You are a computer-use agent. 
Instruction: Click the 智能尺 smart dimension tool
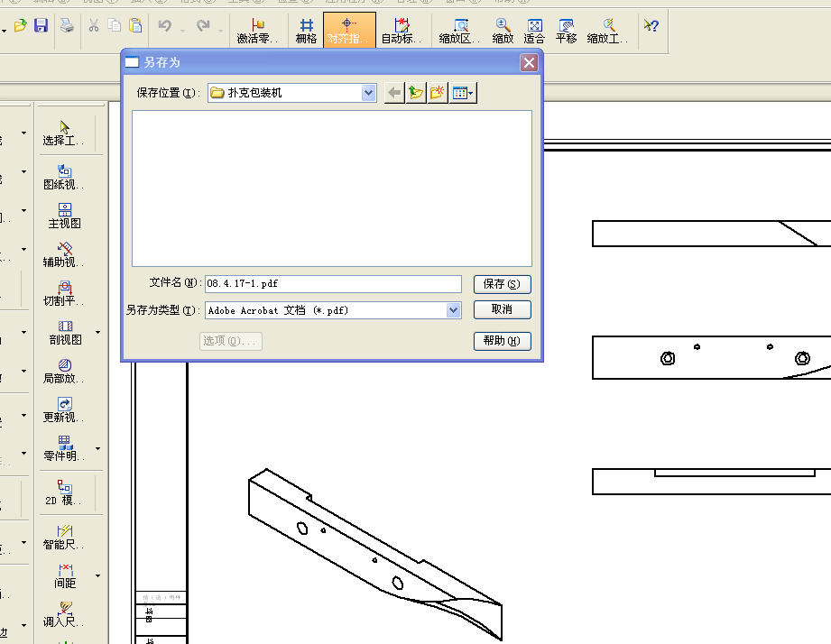(63, 537)
